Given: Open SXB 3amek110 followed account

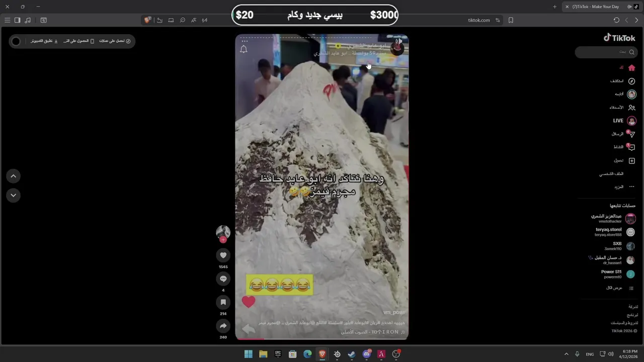Looking at the screenshot, I should tap(619, 246).
